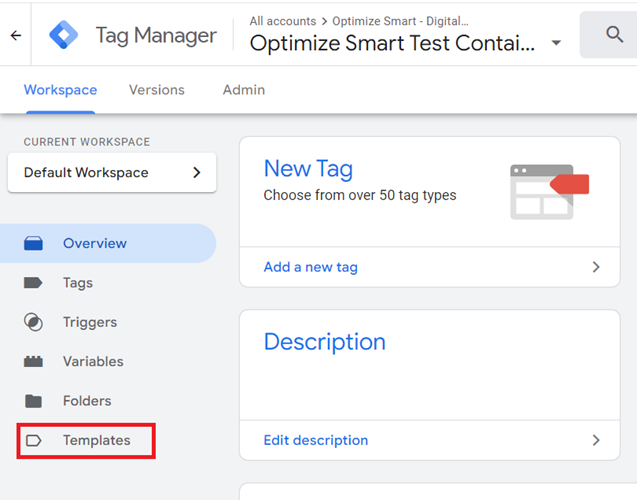Viewport: 637px width, 500px height.
Task: Click chevron beside Add a new tag
Action: (596, 267)
